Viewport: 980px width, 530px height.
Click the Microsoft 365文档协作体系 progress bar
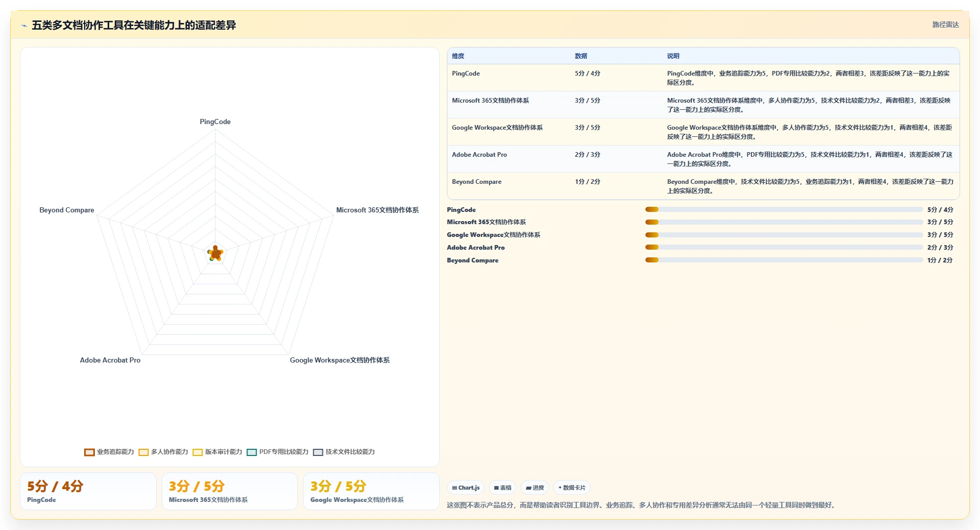(x=784, y=222)
